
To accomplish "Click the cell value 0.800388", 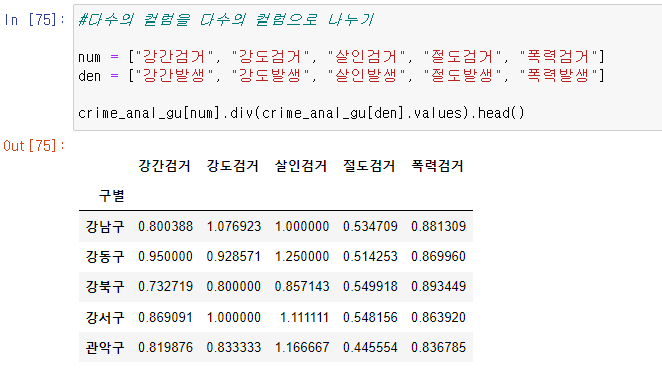I will (166, 226).
